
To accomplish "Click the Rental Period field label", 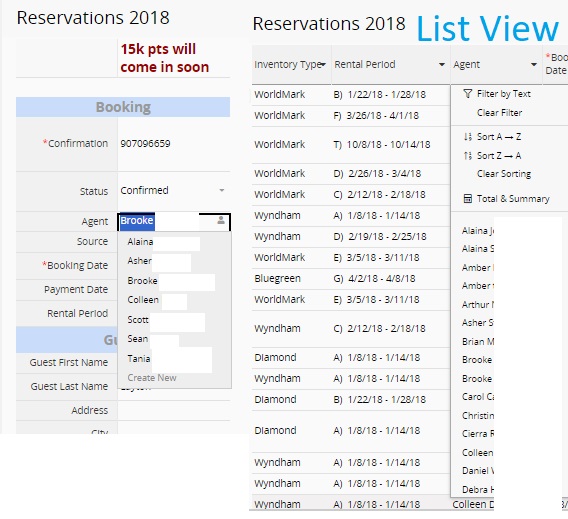I will click(x=78, y=313).
